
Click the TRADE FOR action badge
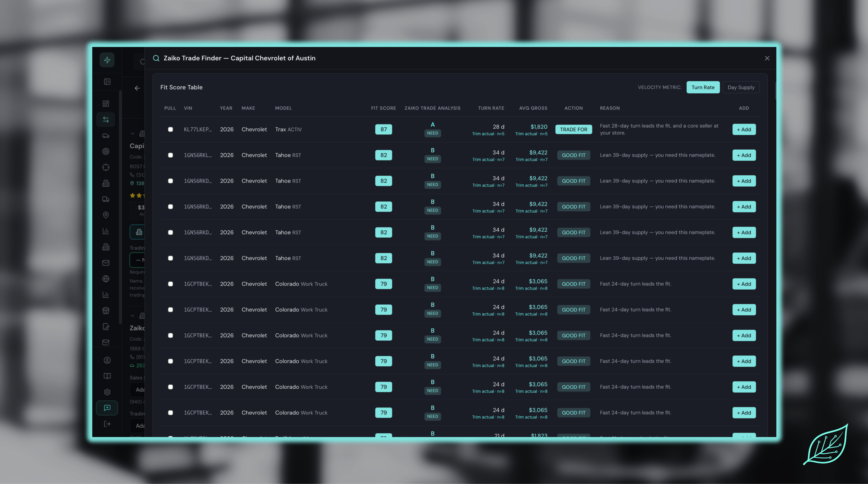[x=574, y=129]
